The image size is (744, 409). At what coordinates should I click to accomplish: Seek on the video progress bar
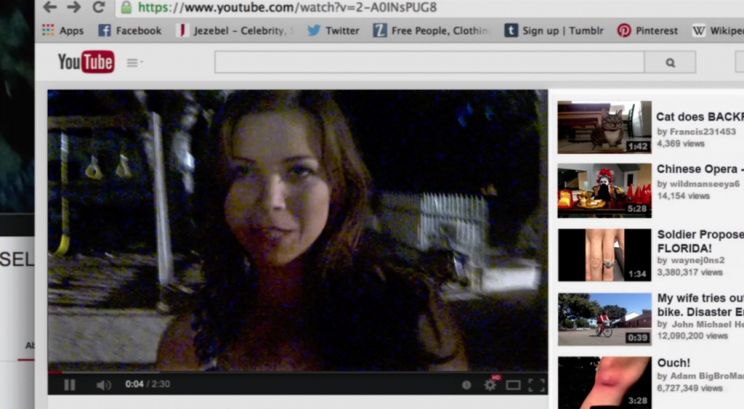[x=298, y=371]
